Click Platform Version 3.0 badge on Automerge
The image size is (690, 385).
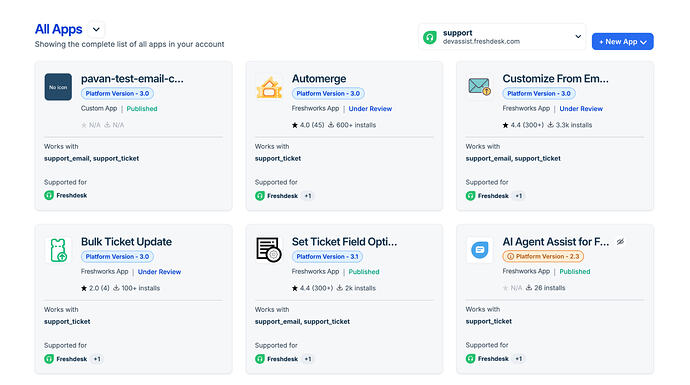pyautogui.click(x=328, y=93)
